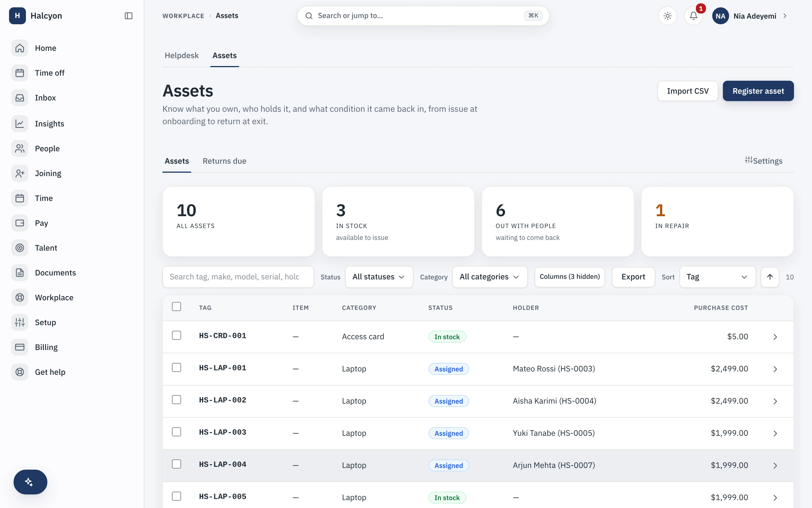Collapse the sidebar panel icon
This screenshot has width=812, height=508.
(129, 16)
